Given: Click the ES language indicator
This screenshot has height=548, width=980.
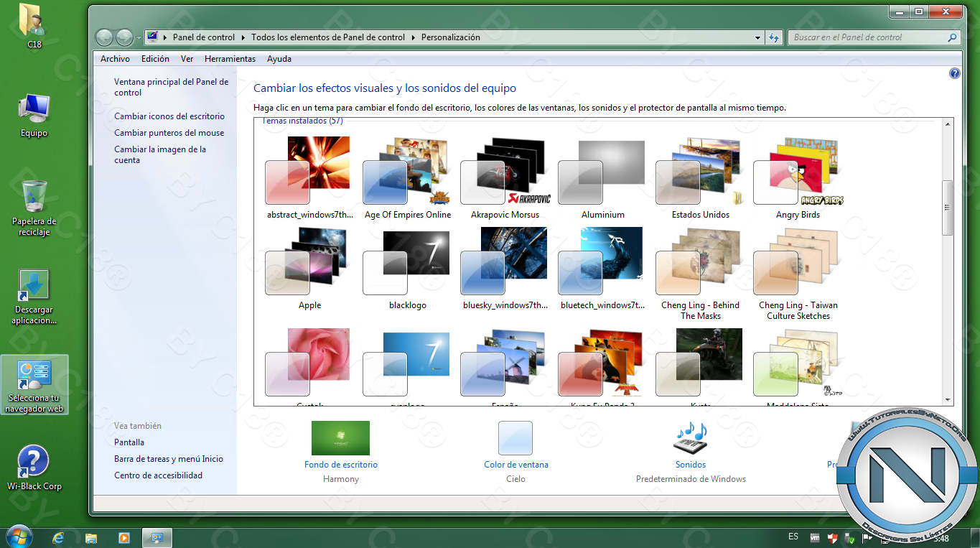Looking at the screenshot, I should pyautogui.click(x=793, y=537).
